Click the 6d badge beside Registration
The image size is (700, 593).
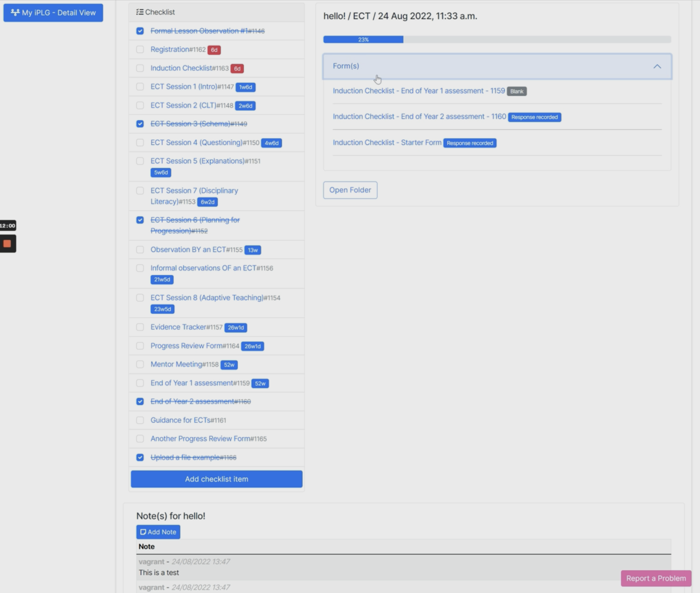coord(214,50)
